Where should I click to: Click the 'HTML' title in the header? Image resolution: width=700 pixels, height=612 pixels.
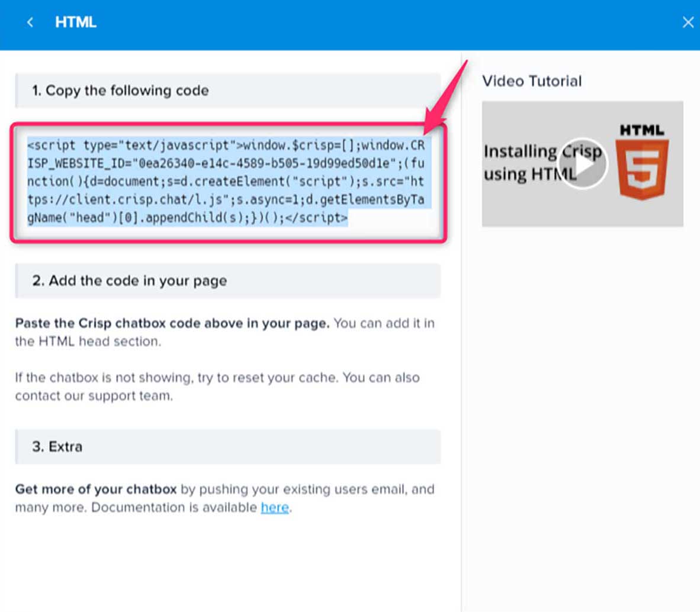click(75, 22)
